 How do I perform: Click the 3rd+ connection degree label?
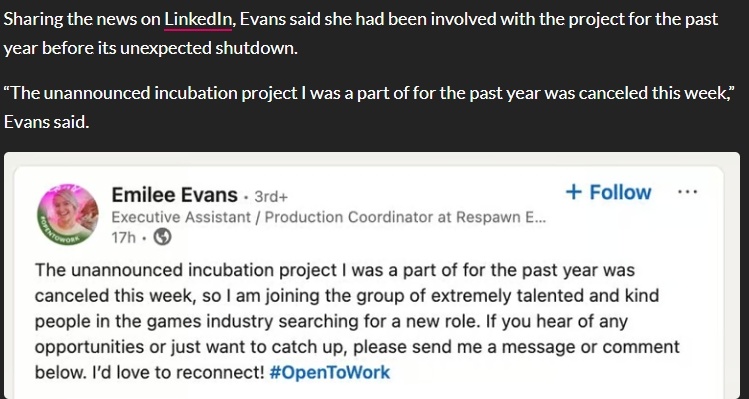click(271, 196)
